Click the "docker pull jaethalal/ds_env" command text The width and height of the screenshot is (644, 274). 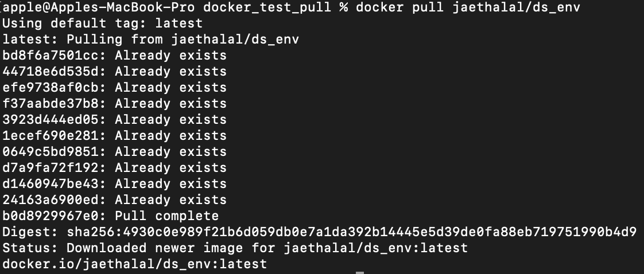point(467,8)
